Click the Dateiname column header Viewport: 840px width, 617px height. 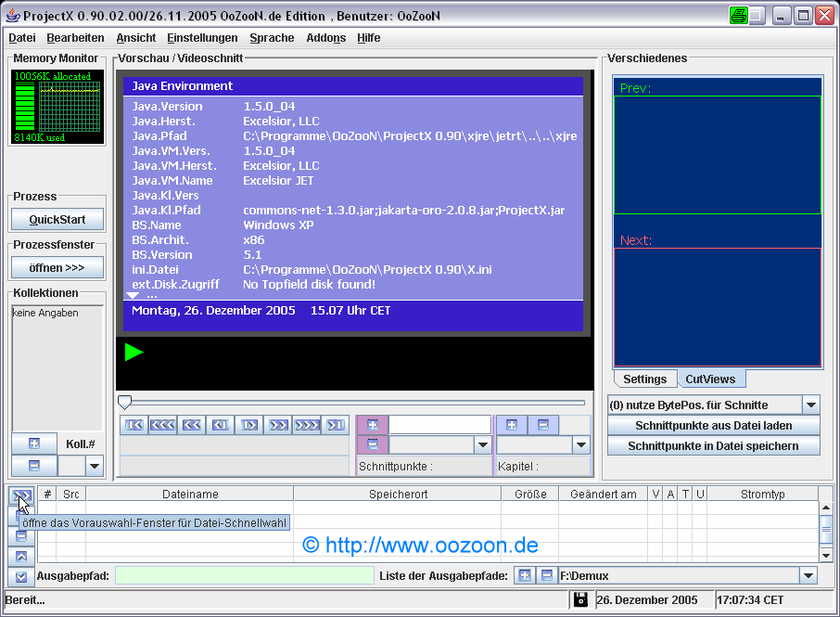click(x=190, y=495)
